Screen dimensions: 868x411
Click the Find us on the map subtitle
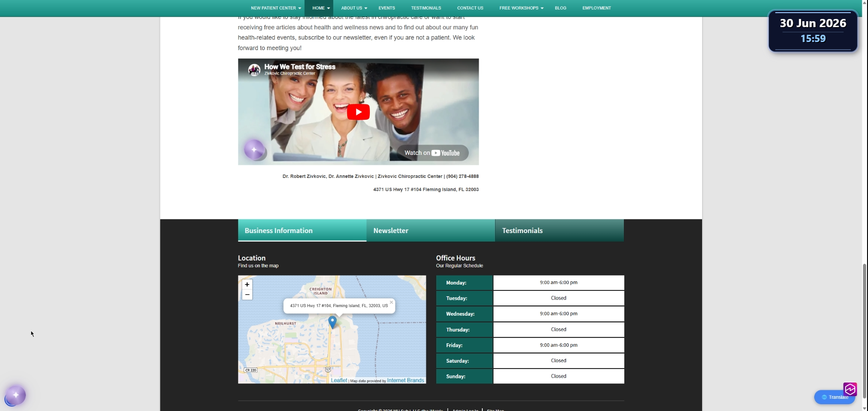click(258, 266)
